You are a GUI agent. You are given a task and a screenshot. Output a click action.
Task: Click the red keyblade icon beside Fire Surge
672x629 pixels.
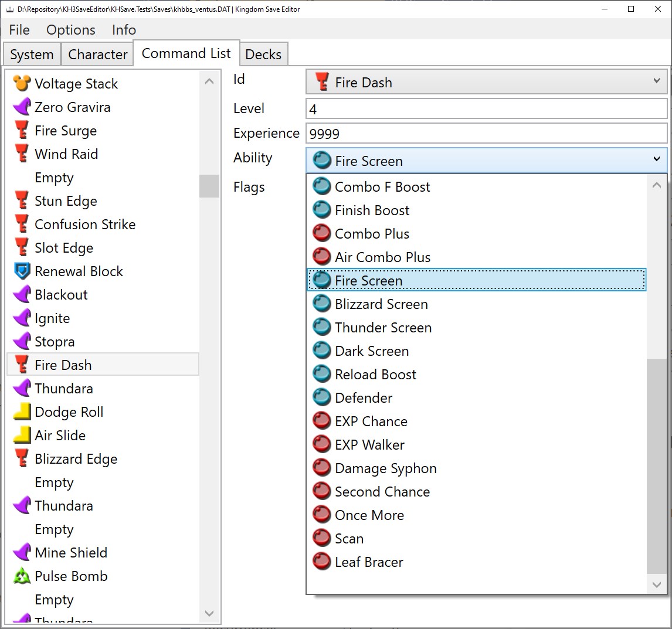click(22, 130)
